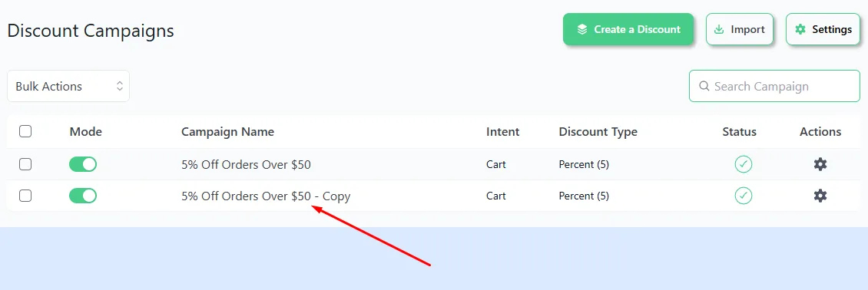Click the Import button
868x290 pixels.
pos(740,29)
